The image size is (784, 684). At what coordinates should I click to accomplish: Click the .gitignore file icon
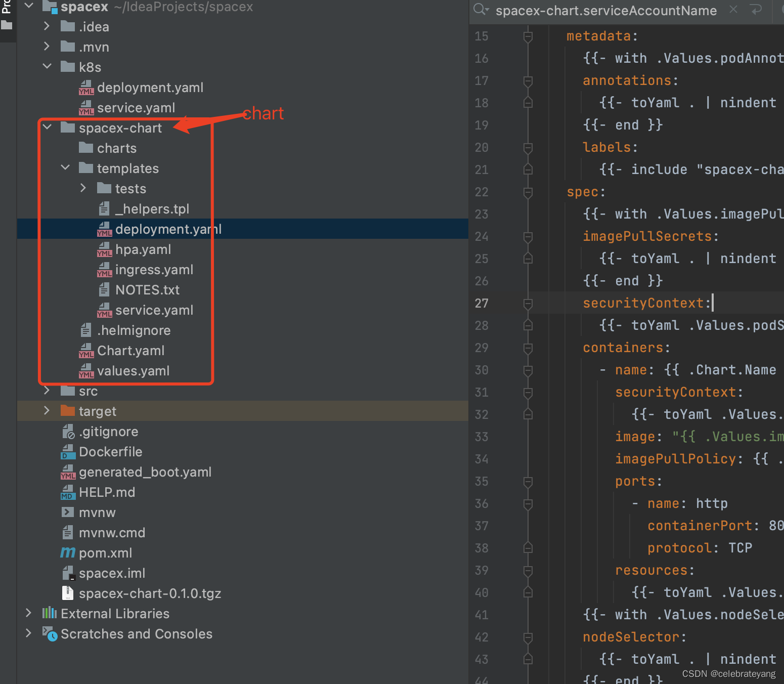click(68, 431)
